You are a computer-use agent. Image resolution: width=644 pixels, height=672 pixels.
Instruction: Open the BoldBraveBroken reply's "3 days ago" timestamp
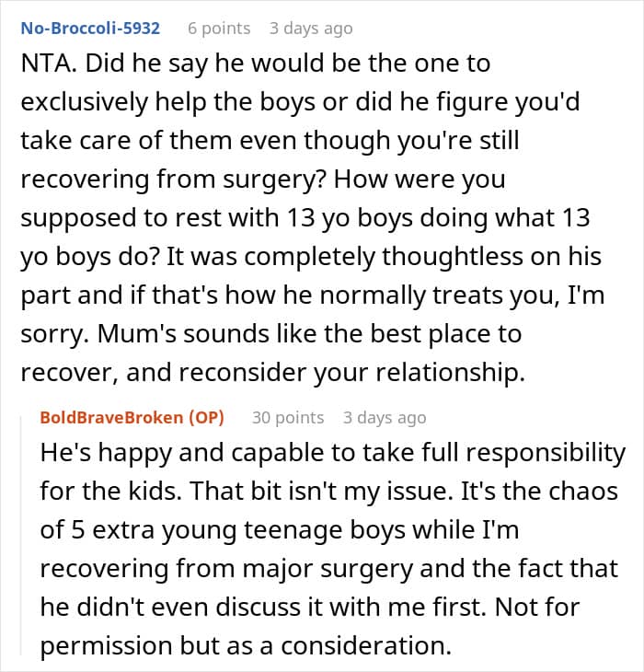[385, 417]
